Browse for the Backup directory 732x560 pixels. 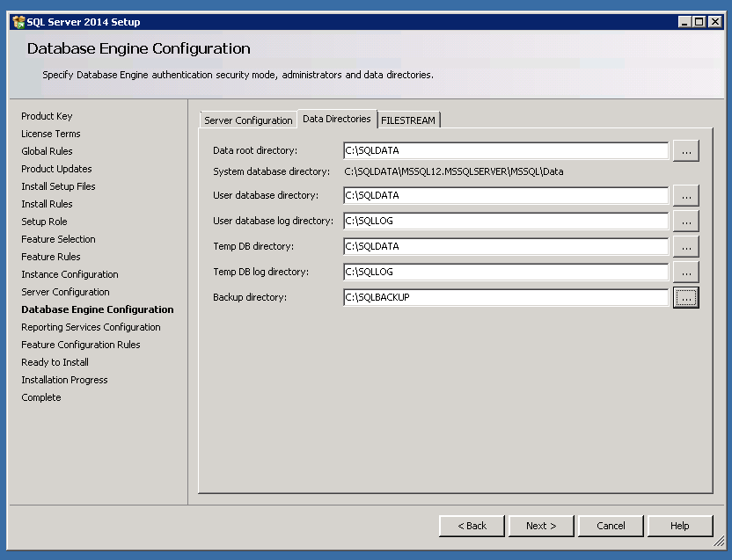pyautogui.click(x=685, y=297)
